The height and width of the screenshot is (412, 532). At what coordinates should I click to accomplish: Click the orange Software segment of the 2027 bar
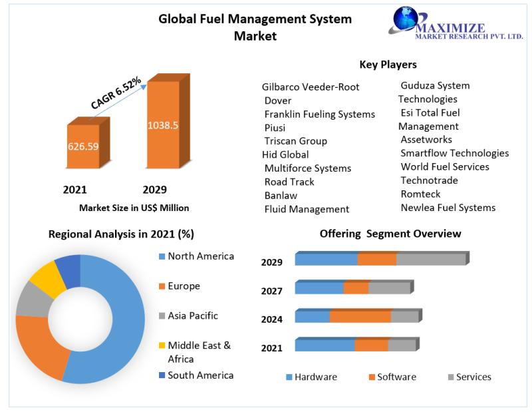[x=356, y=288]
